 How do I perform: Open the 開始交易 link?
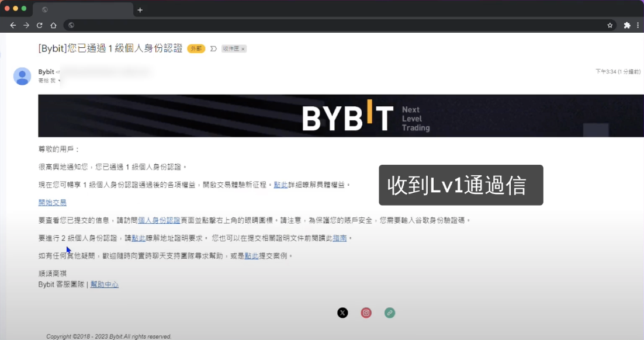(52, 203)
